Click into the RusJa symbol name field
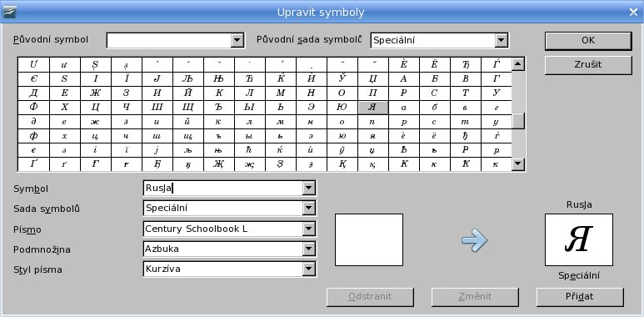The image size is (644, 317). [223, 189]
